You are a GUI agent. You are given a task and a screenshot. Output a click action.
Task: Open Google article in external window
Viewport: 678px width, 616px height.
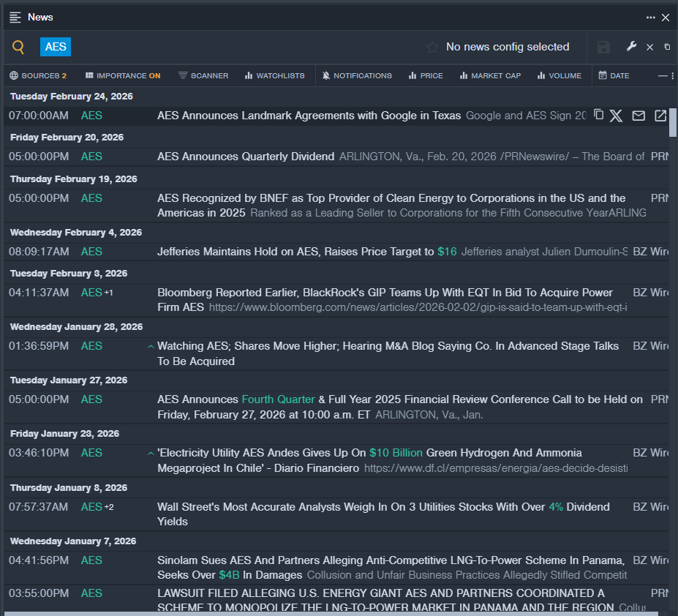pyautogui.click(x=660, y=116)
